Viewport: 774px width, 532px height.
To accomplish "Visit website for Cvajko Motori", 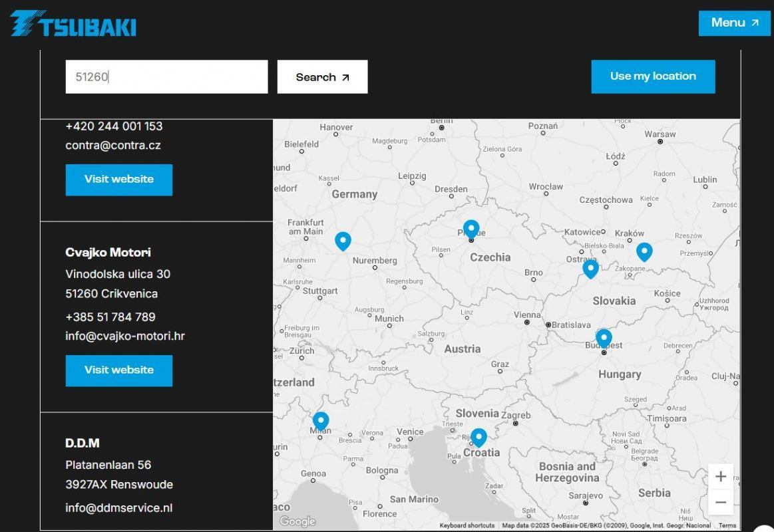I will pyautogui.click(x=119, y=370).
